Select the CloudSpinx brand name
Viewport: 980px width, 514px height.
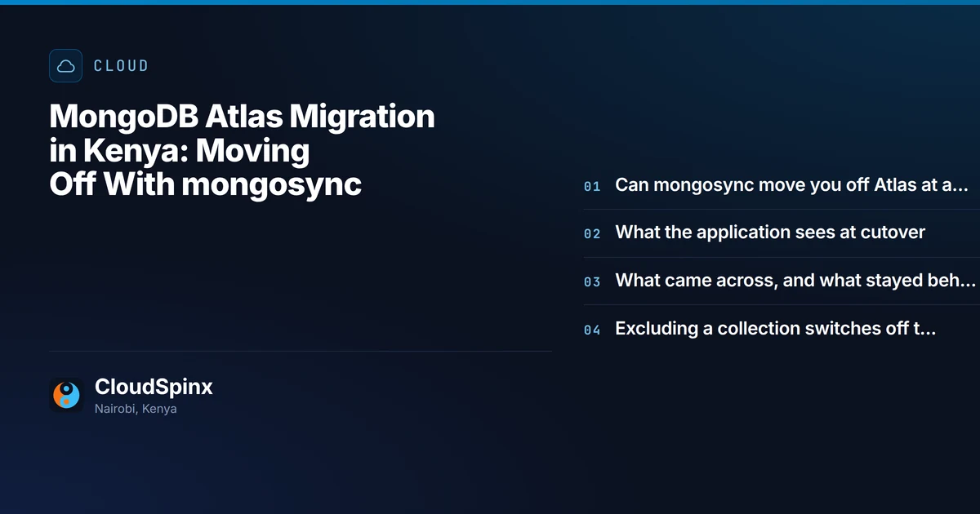[154, 387]
